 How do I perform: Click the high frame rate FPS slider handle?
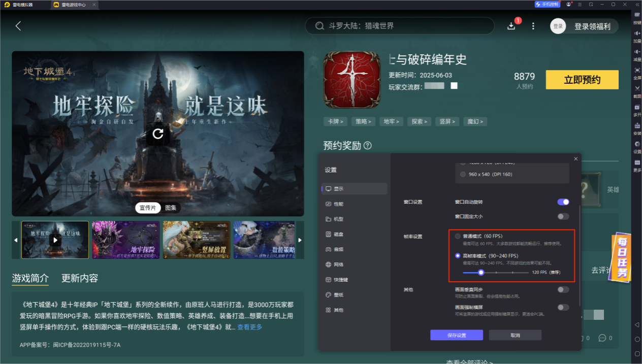click(480, 273)
